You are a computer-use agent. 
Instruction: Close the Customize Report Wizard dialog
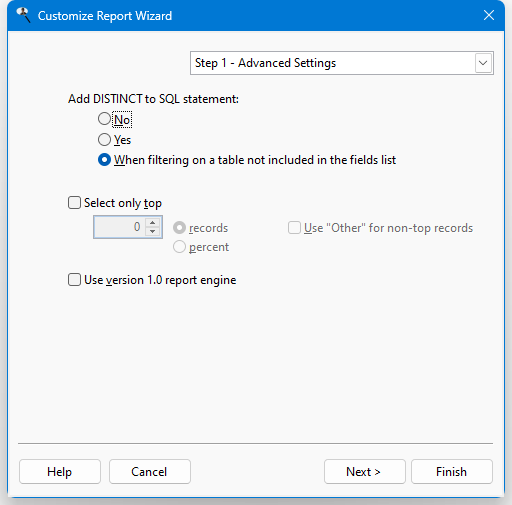coord(489,15)
